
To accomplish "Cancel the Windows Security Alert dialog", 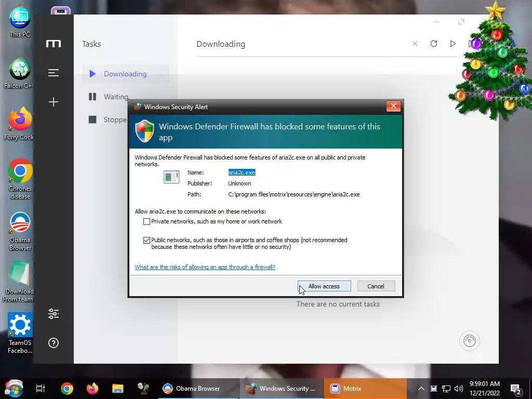I will [x=376, y=286].
